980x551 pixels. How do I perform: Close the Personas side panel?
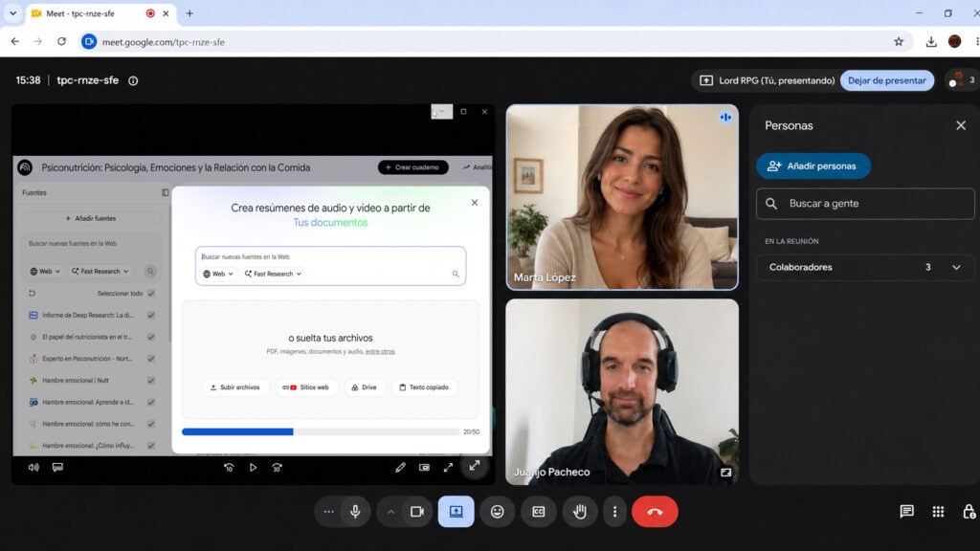click(961, 125)
